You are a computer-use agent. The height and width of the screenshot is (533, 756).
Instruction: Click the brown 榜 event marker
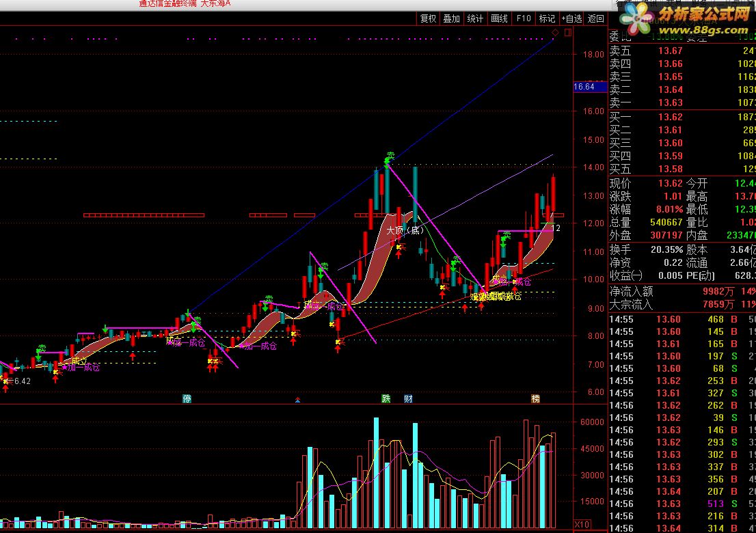[536, 398]
